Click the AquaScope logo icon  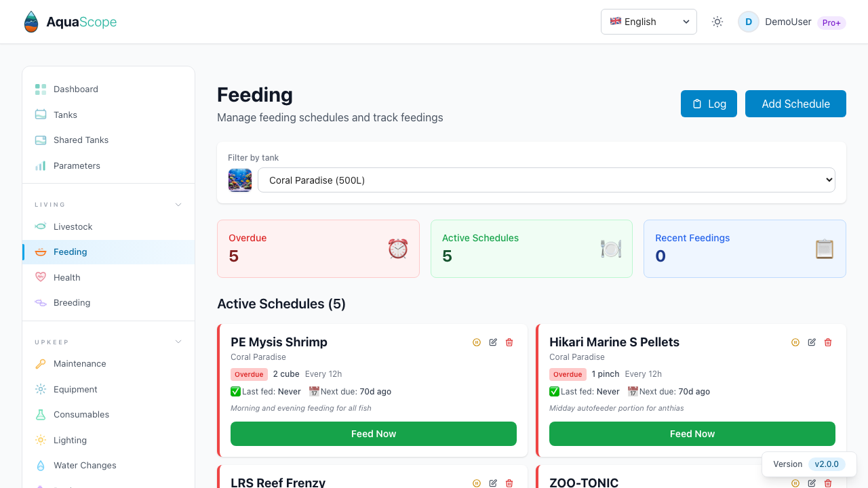coord(31,22)
